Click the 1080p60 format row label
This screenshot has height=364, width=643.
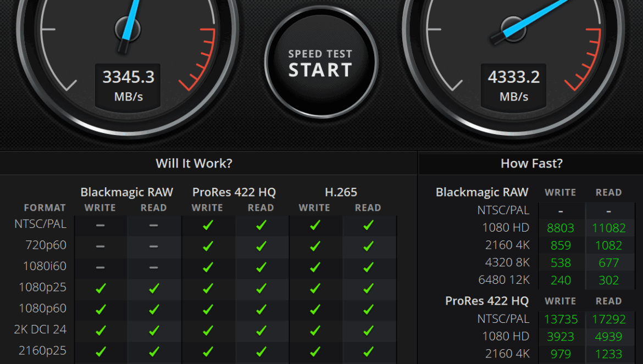pos(43,309)
